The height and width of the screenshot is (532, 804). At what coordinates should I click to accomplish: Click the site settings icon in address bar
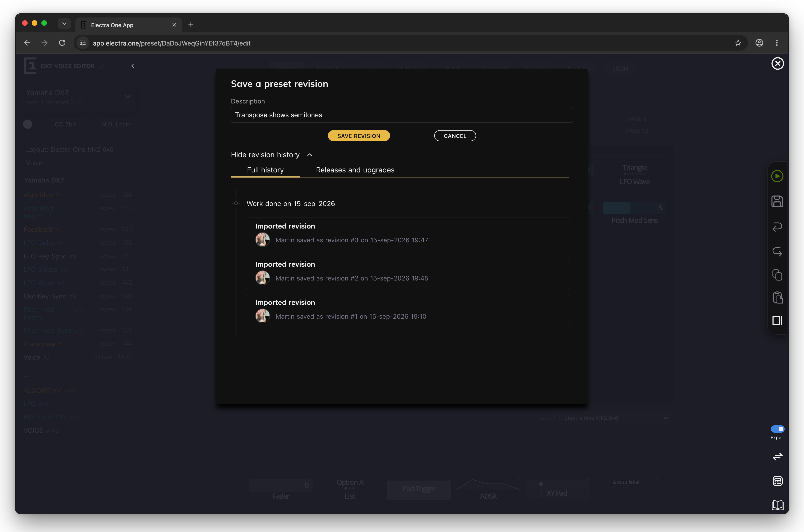click(83, 43)
